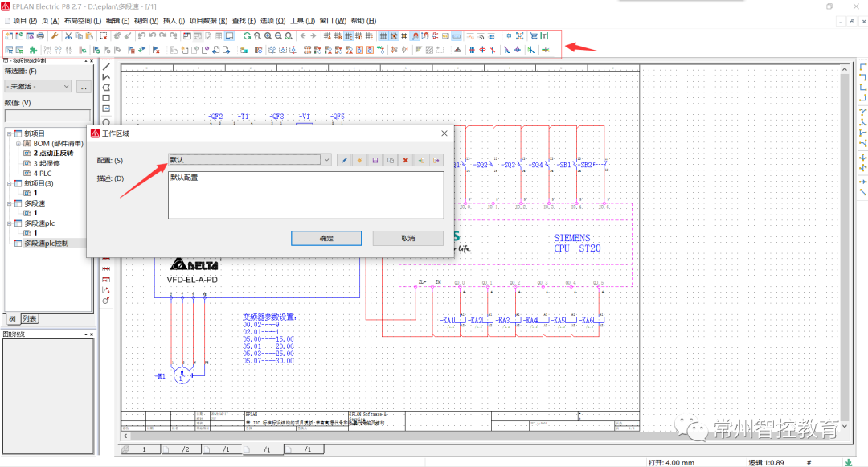Switch to the 列表 tab
The image size is (868, 467).
click(x=29, y=319)
